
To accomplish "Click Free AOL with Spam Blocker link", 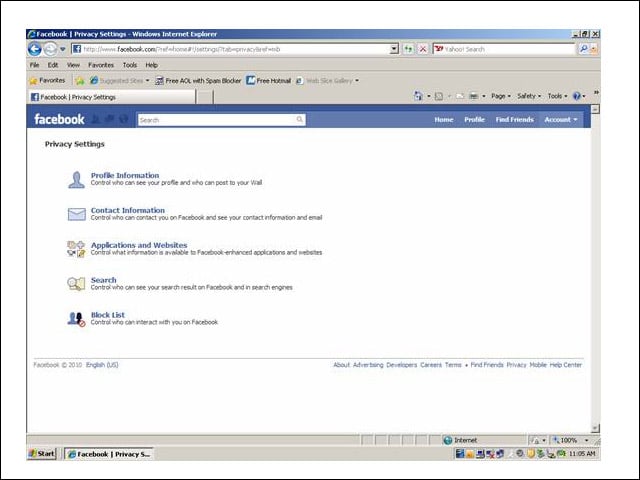I will pos(198,80).
